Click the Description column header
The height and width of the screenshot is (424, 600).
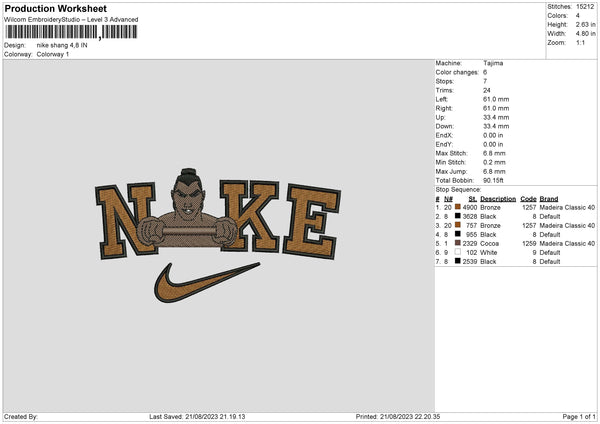tap(498, 199)
